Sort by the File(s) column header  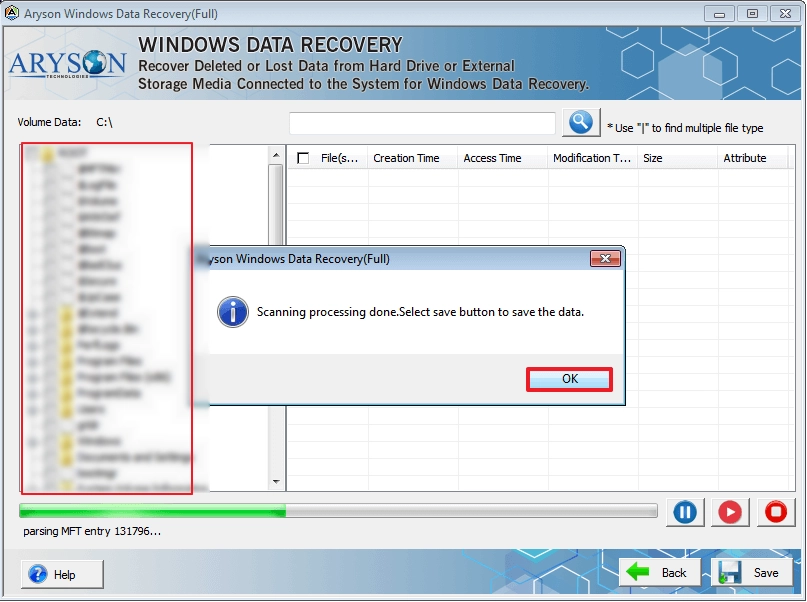pos(339,158)
